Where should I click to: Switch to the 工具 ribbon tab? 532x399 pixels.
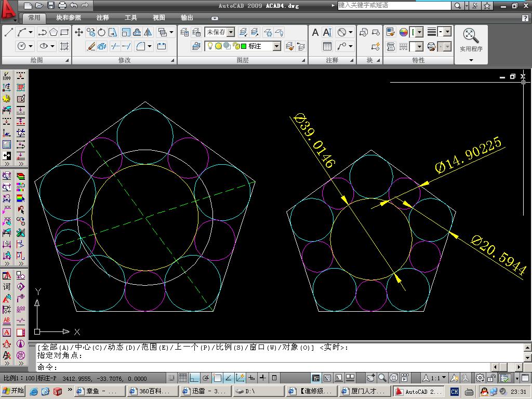click(130, 18)
